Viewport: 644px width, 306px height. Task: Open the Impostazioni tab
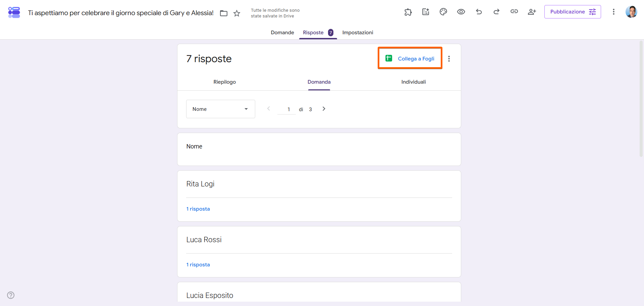coord(358,33)
